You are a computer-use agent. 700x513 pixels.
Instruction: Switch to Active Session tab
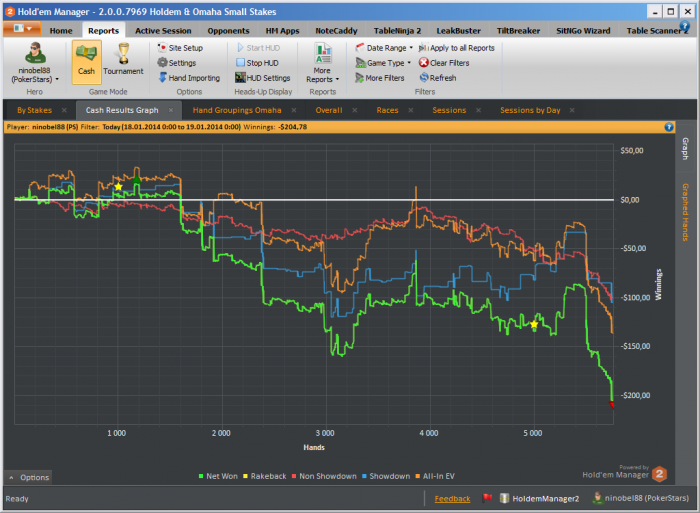click(x=163, y=31)
